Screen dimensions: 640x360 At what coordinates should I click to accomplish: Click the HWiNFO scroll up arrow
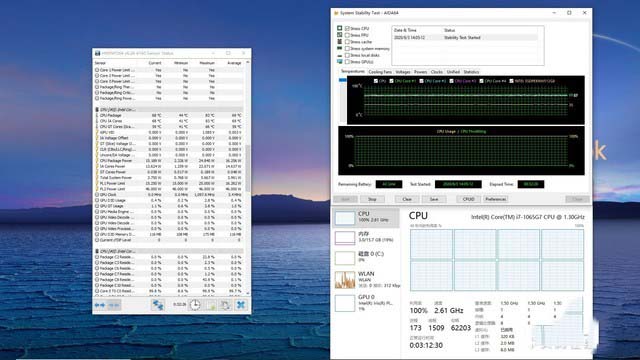247,63
